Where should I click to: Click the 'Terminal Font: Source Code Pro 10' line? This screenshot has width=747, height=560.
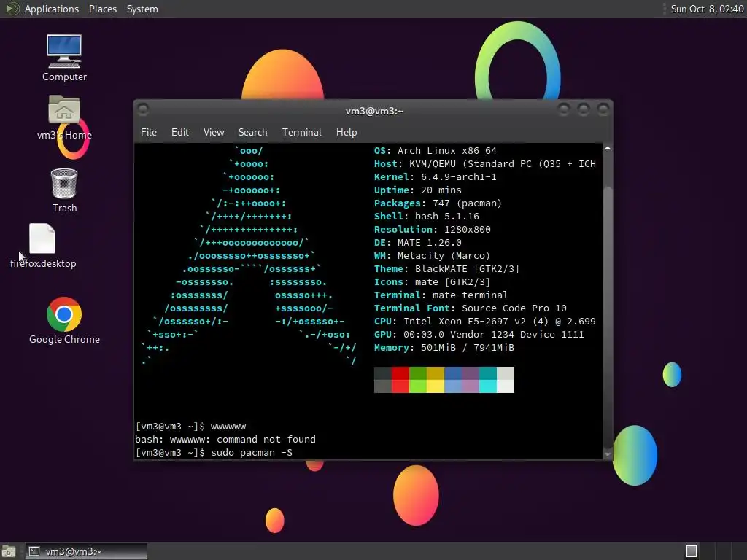pyautogui.click(x=471, y=308)
